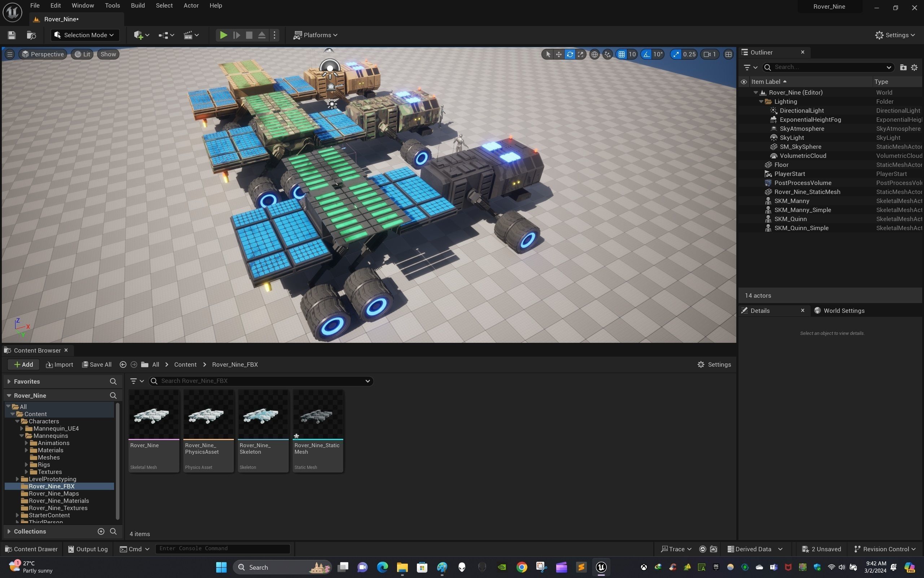Click the Add button in Content Browser
The image size is (924, 578).
click(23, 365)
